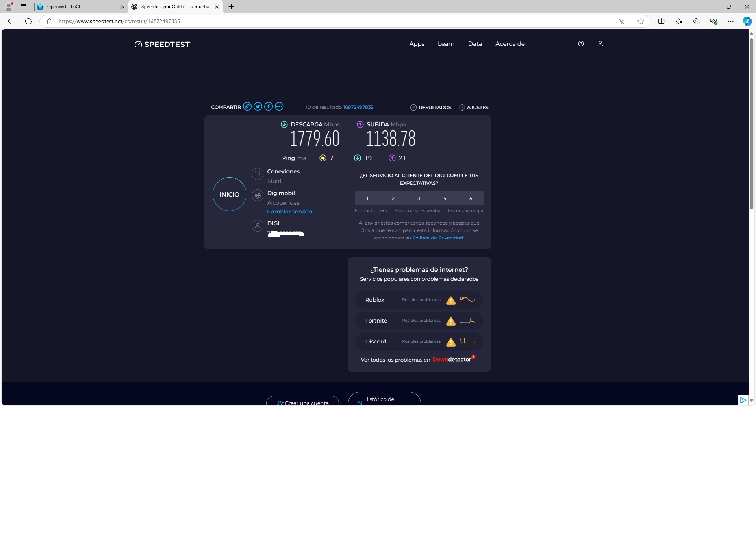The image size is (756, 553).
Task: Open RESULTADOS page
Action: click(431, 107)
